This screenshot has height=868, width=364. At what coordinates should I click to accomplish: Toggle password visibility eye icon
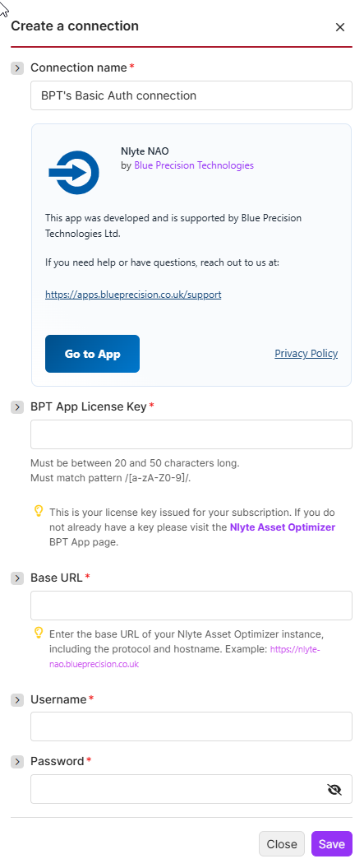pos(334,789)
